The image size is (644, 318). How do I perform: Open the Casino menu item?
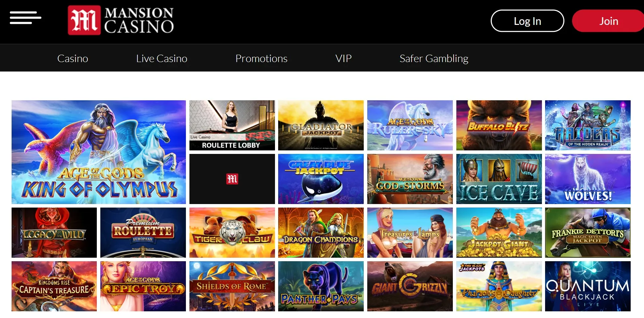point(73,58)
